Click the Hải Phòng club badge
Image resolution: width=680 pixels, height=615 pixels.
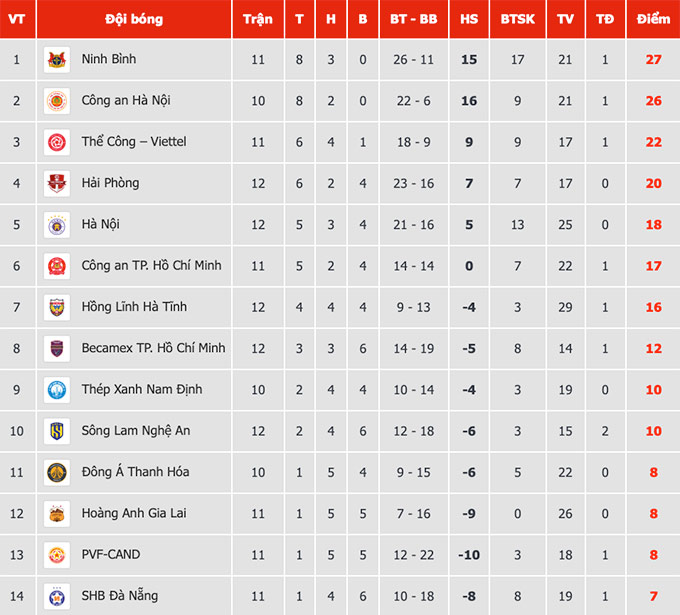click(x=57, y=184)
